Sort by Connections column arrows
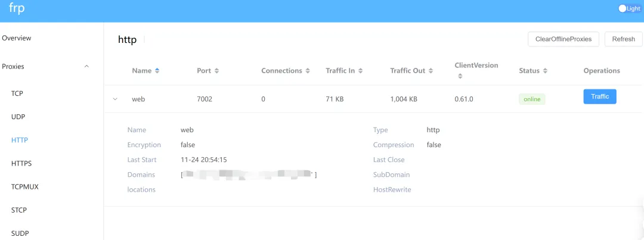Image resolution: width=644 pixels, height=240 pixels. pos(308,71)
